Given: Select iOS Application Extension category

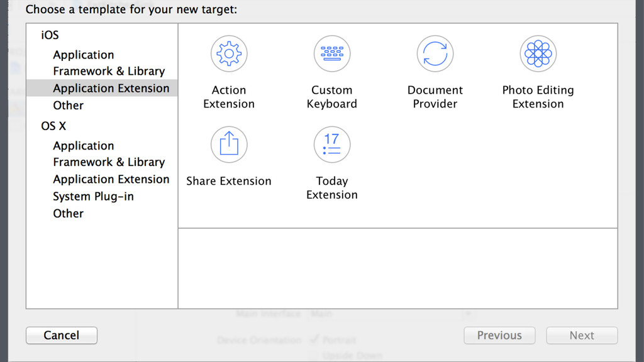Looking at the screenshot, I should (x=111, y=89).
